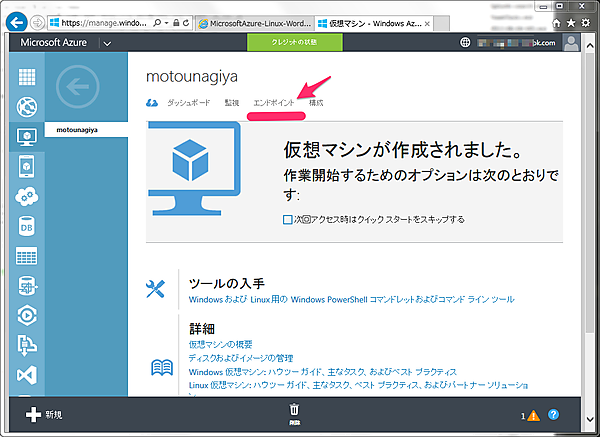Open the warning notification triangle icon
The width and height of the screenshot is (600, 437).
click(x=533, y=416)
